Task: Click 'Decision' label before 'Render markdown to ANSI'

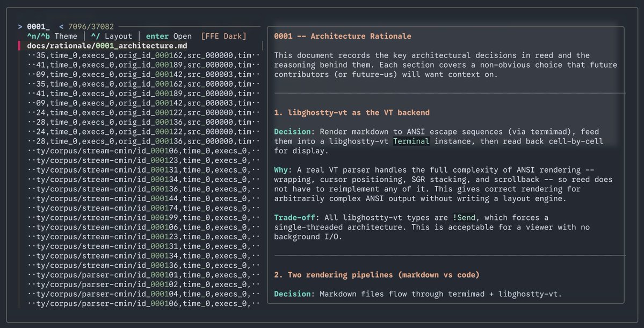Action: click(292, 132)
